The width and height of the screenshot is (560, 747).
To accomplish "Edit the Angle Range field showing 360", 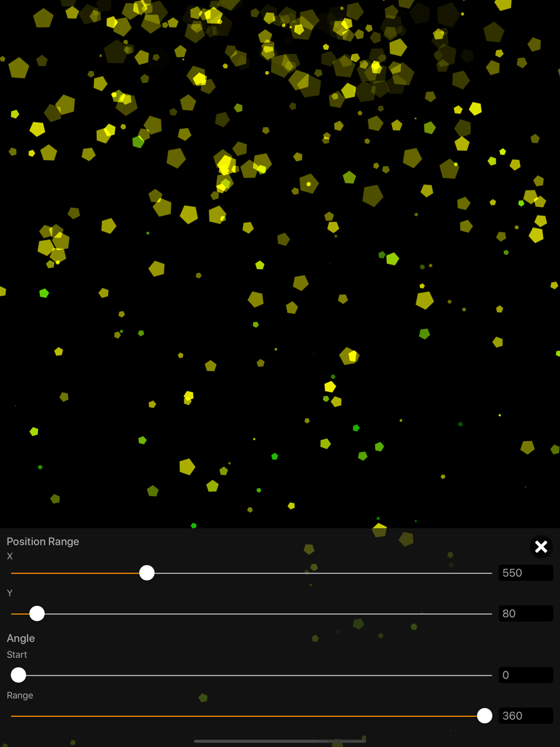I will pos(526,716).
